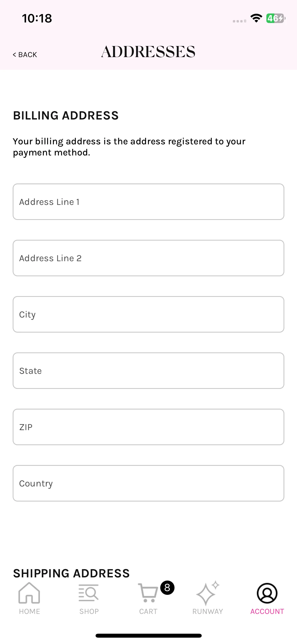The width and height of the screenshot is (297, 644).
Task: Tap the clock showing 10:18
Action: click(x=37, y=19)
